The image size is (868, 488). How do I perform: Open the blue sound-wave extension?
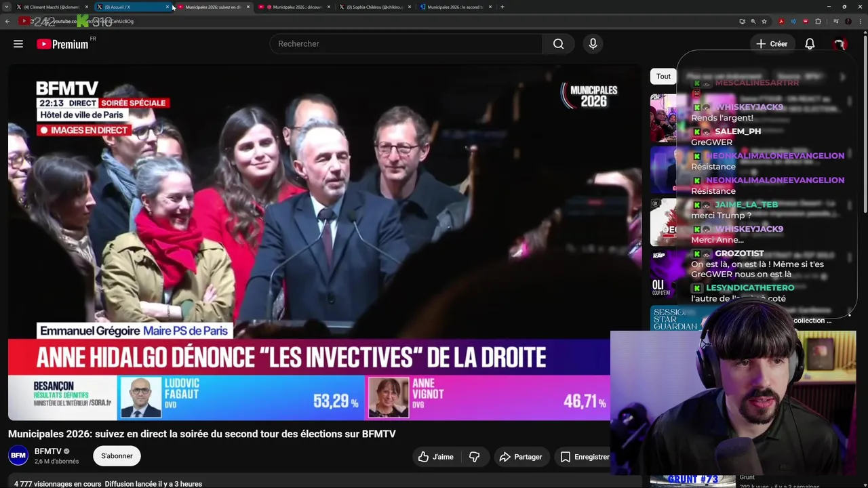tap(793, 21)
